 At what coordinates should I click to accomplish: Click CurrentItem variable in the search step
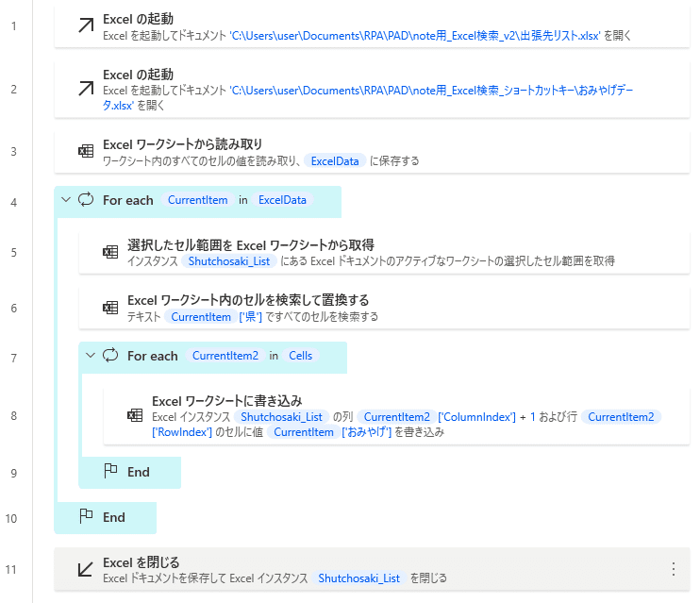tap(201, 317)
